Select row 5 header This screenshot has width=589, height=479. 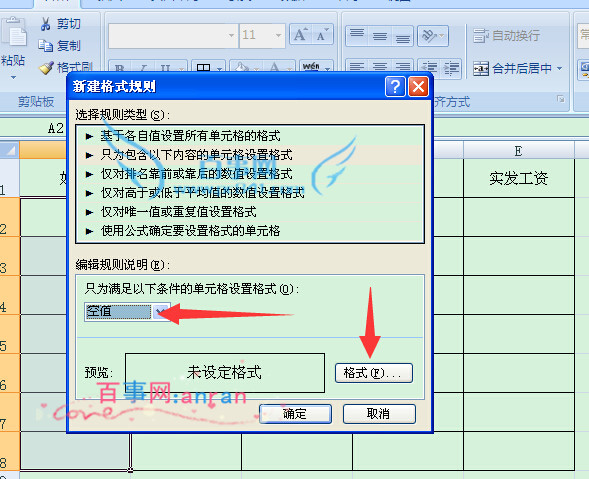point(9,334)
